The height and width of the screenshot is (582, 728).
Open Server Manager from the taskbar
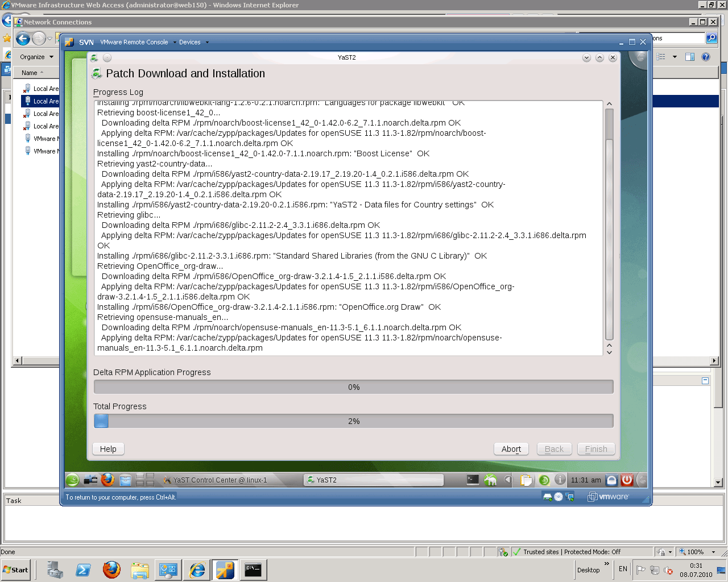coord(55,569)
